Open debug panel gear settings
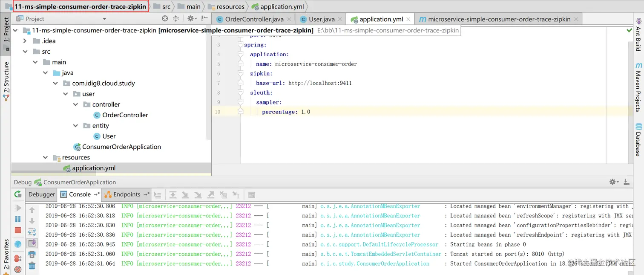Viewport: 644px width, 275px height. 614,182
